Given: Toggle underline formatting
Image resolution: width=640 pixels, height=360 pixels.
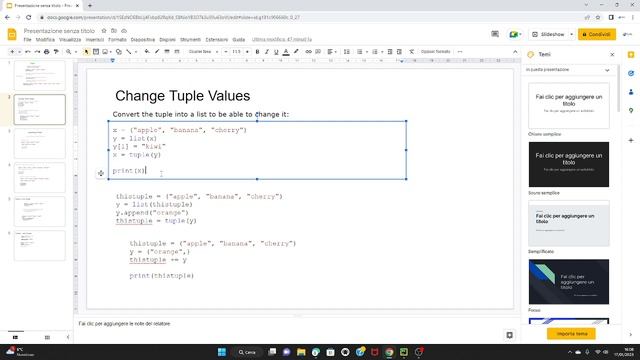Looking at the screenshot, I should click(x=276, y=52).
